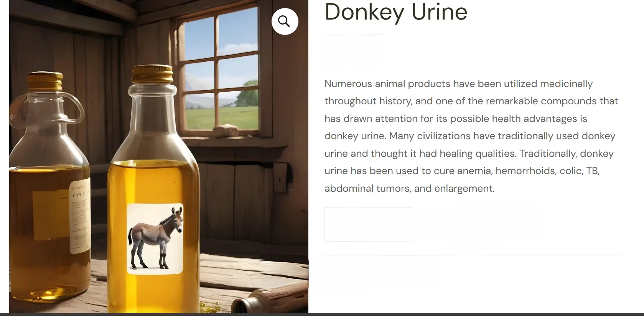This screenshot has width=644, height=316.
Task: Click the short divider under the title
Action: coord(354,35)
